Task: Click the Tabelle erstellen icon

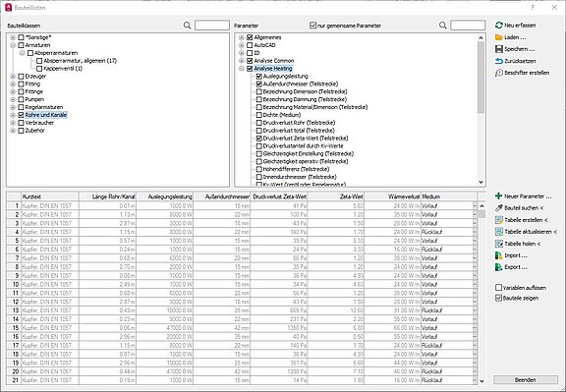Action: click(x=499, y=220)
